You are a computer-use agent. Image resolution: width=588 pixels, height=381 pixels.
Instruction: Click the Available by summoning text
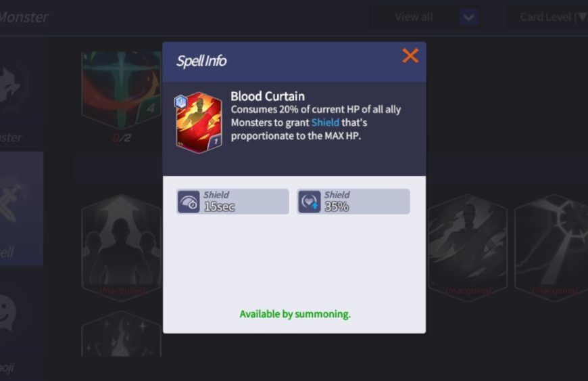295,314
